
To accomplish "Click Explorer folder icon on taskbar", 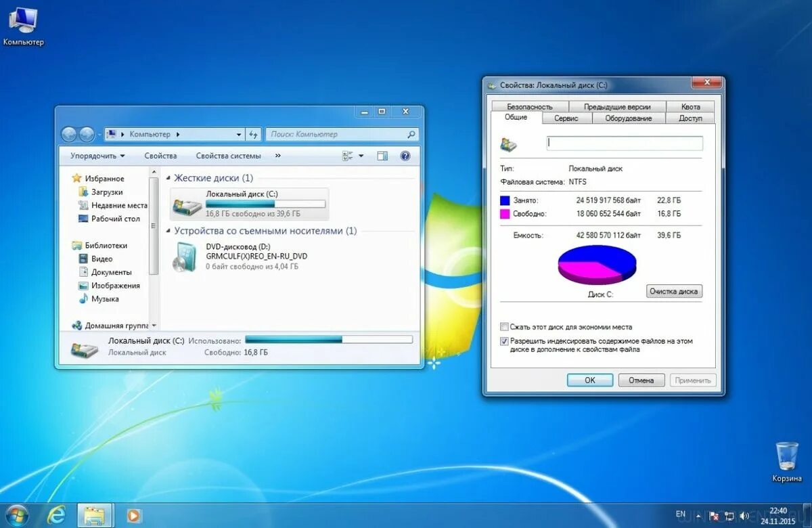I will click(95, 516).
